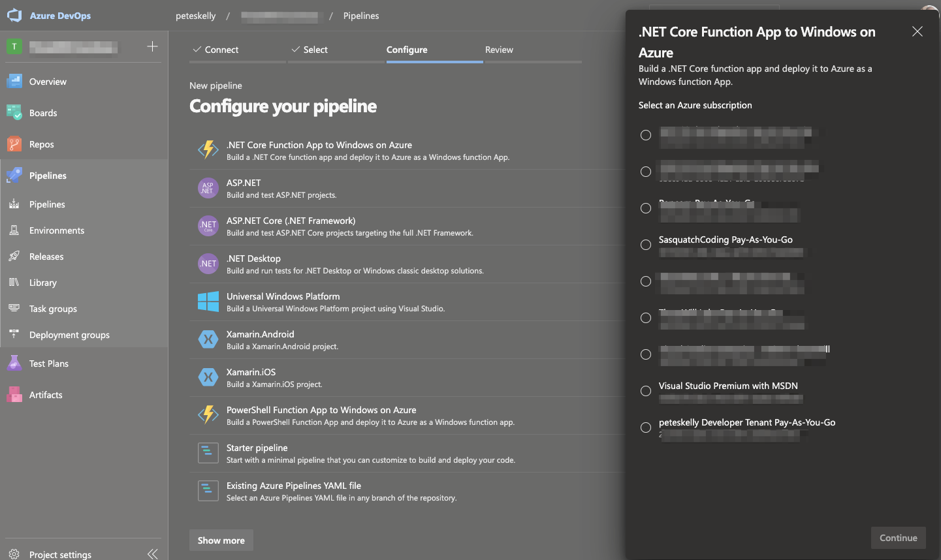Click the Project settings gear icon
Screen dimensions: 941x560
(14, 554)
